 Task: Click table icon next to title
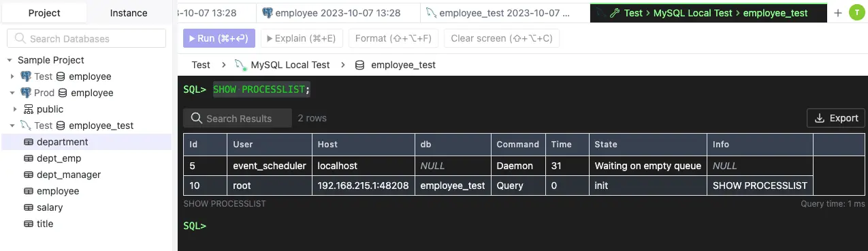tap(29, 224)
